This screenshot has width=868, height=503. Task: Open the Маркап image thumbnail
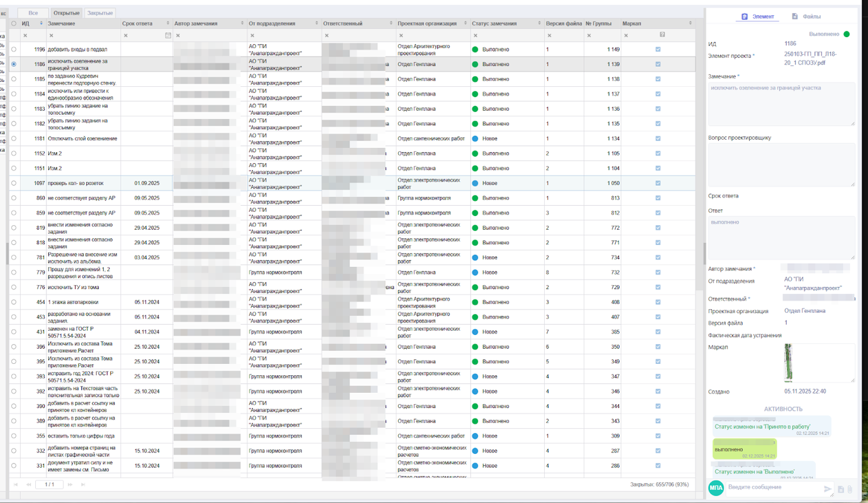click(788, 363)
